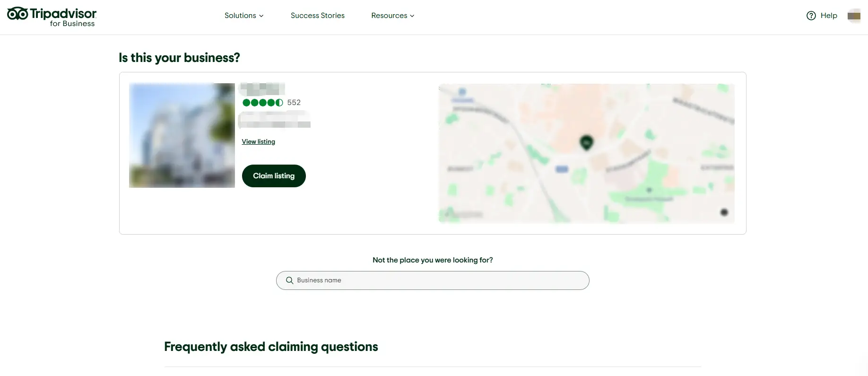
Task: Click the green rating bubbles next to 552
Action: (x=263, y=103)
